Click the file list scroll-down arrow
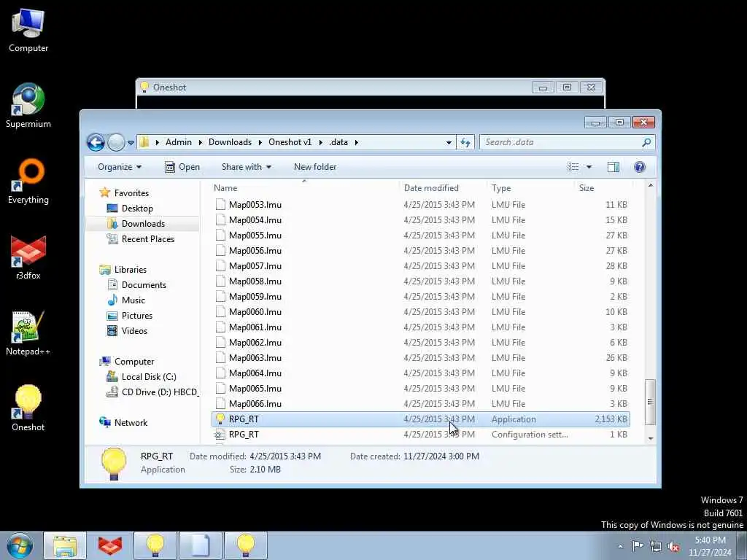747x560 pixels. coord(650,438)
